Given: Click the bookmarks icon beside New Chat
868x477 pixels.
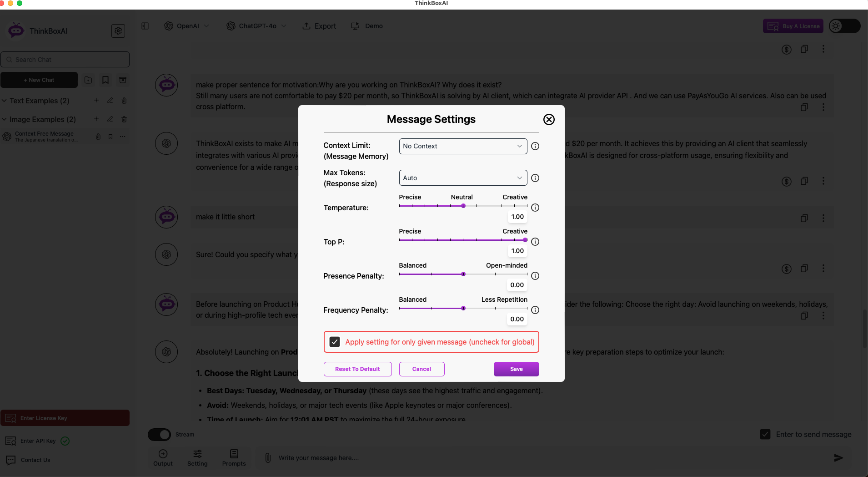Looking at the screenshot, I should pyautogui.click(x=105, y=80).
